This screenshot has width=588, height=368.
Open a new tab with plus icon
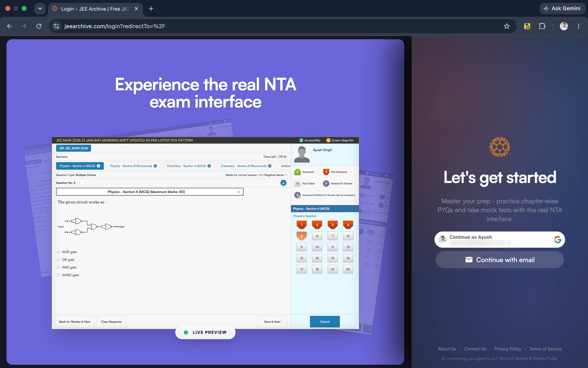[x=151, y=9]
